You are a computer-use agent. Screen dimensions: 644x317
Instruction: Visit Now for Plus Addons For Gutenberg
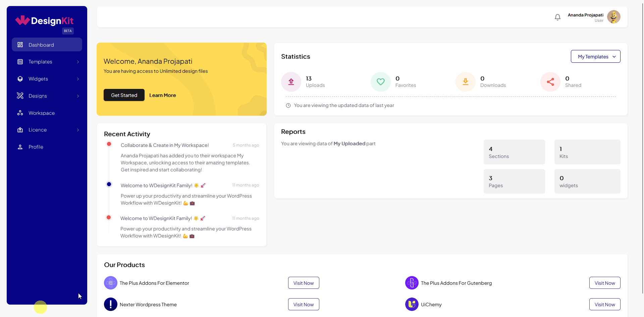point(605,283)
